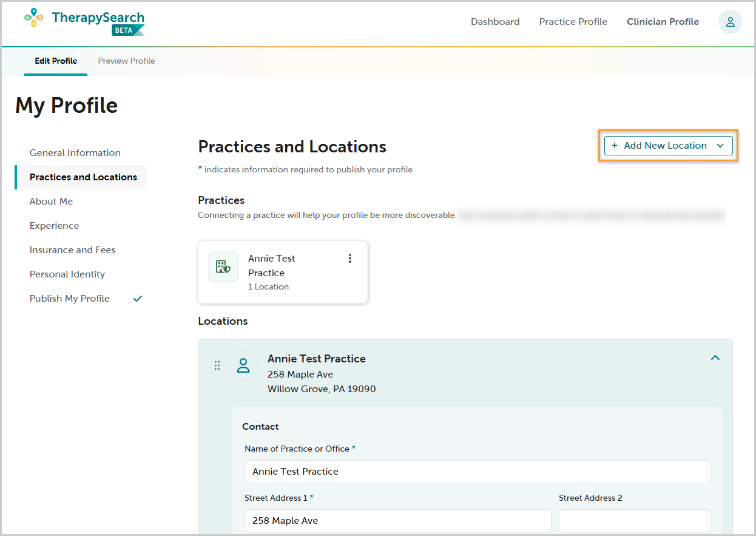Viewport: 756px width, 536px height.
Task: Click the TherapySearch logo
Action: (x=84, y=22)
